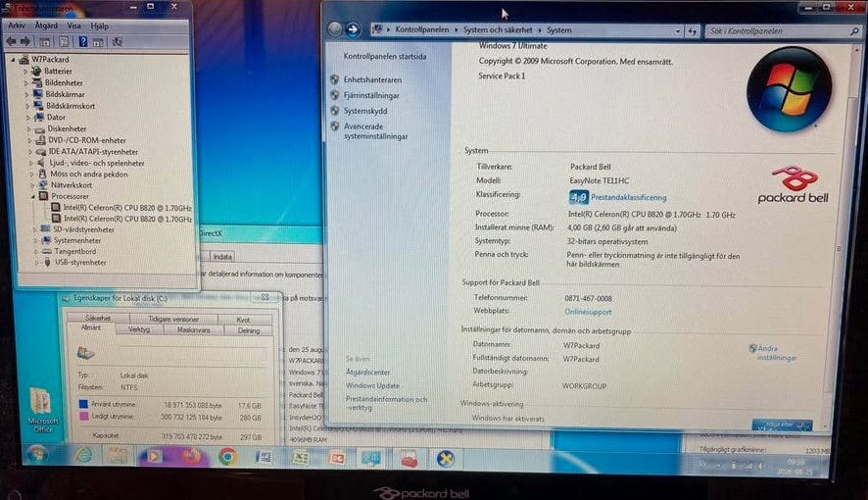
Task: Switch to PowerPoint on the taskbar
Action: click(336, 459)
